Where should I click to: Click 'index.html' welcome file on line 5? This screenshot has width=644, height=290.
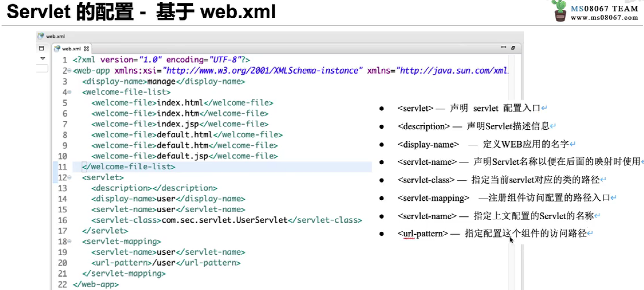180,103
